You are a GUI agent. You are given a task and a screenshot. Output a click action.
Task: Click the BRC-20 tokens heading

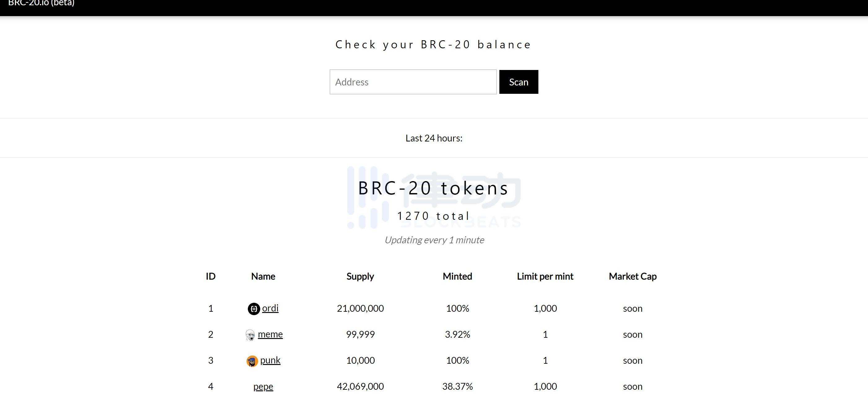[x=434, y=188]
